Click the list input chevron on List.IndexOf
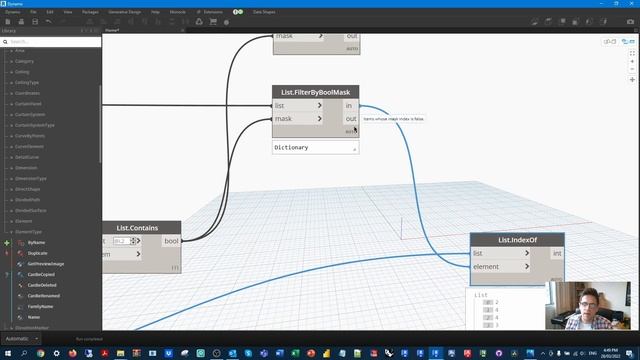This screenshot has width=640, height=360. [527, 253]
